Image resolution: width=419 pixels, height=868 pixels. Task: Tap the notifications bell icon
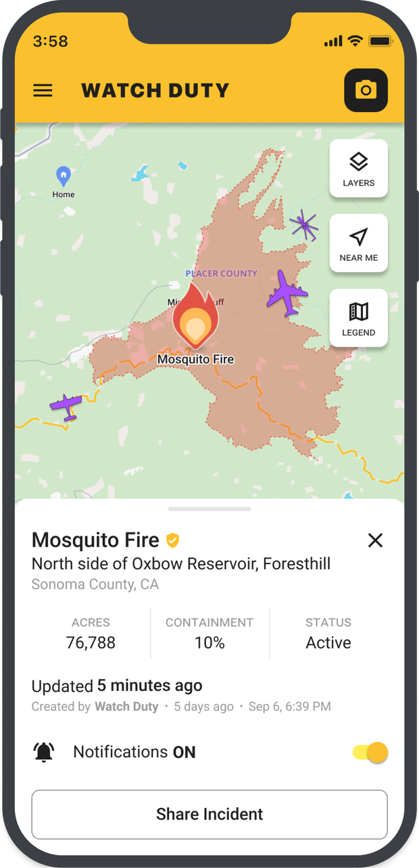[44, 752]
